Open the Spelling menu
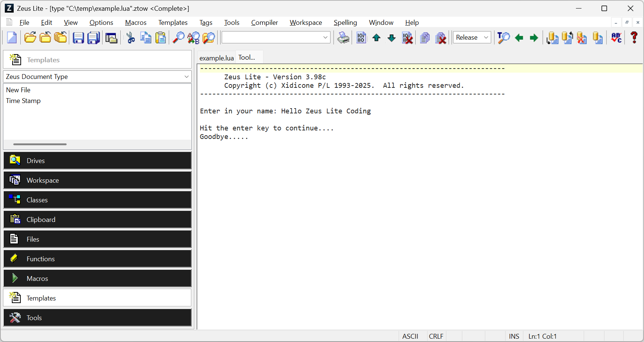This screenshot has height=342, width=644. point(345,23)
